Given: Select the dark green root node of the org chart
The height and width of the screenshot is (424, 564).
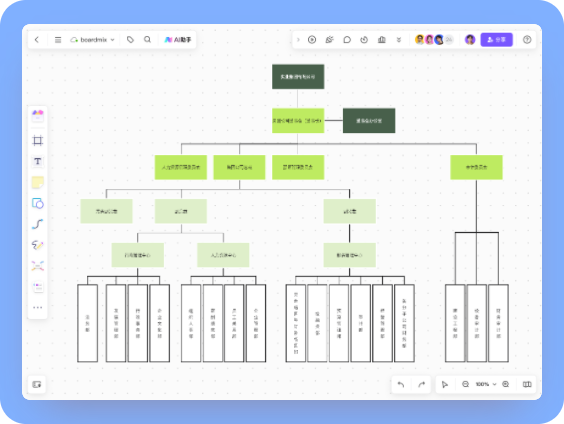Looking at the screenshot, I should click(298, 77).
